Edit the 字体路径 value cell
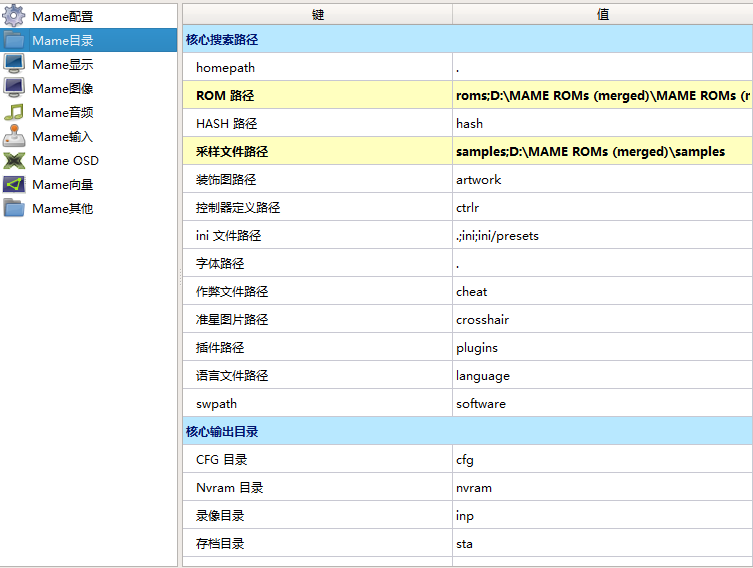The height and width of the screenshot is (568, 753). click(603, 263)
